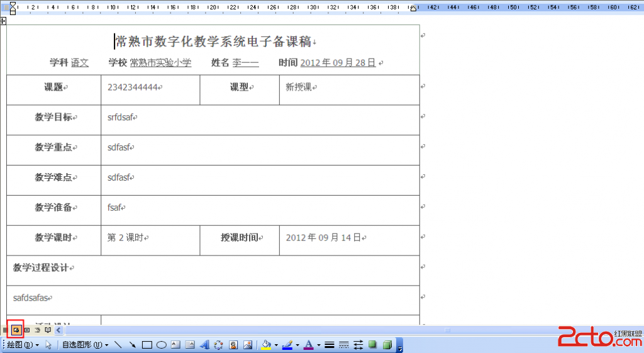
Task: Click the 教学准备 label cell
Action: 54,210
